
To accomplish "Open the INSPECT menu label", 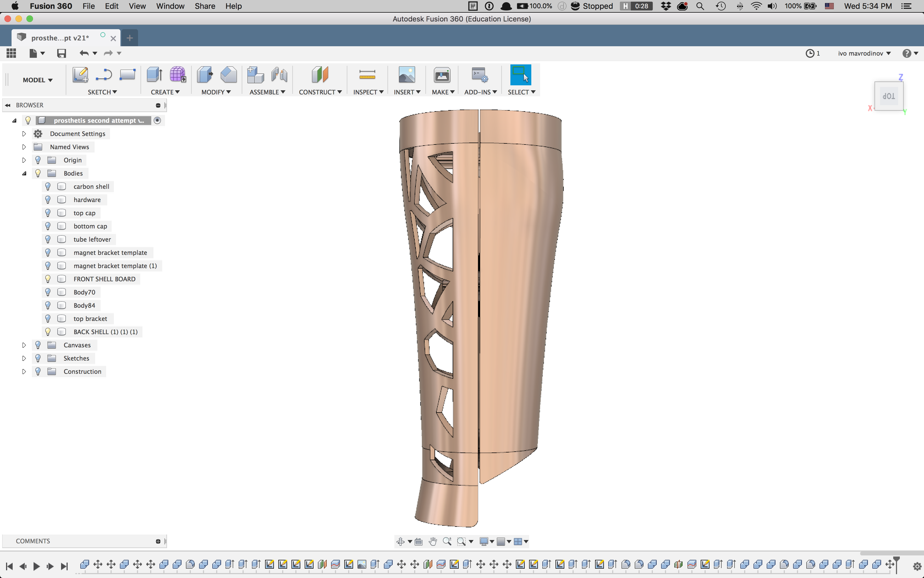I will [x=368, y=92].
